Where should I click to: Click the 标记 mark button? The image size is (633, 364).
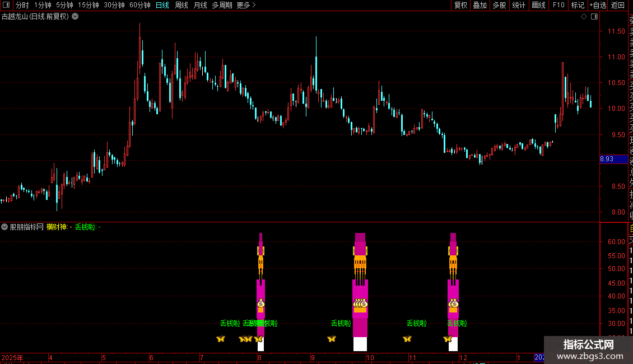coord(578,5)
